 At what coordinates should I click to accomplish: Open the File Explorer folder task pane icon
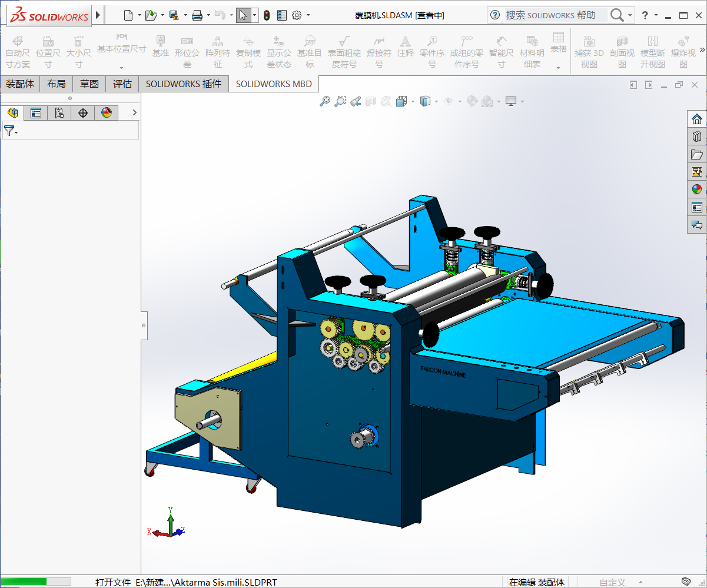coord(697,154)
